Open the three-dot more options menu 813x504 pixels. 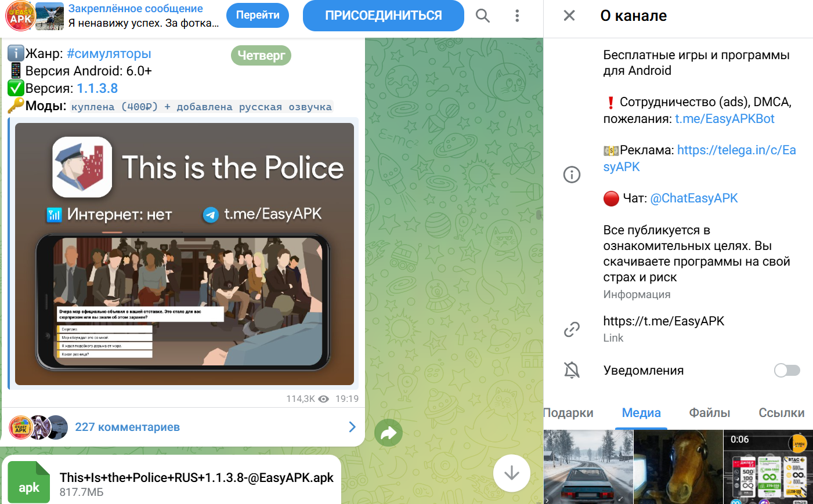516,16
